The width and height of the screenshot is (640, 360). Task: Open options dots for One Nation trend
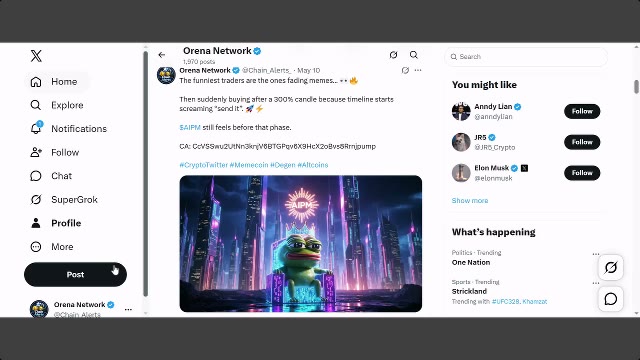click(596, 254)
